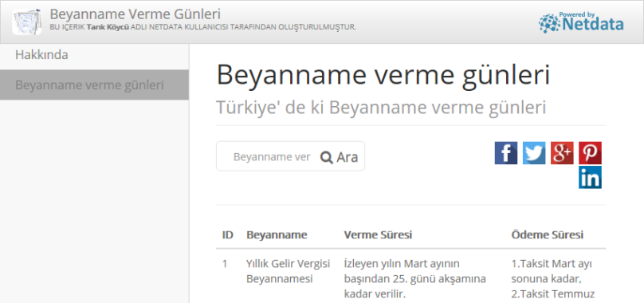Screen dimensions: 644x303
Task: Pin page with Pinterest icon
Action: (590, 153)
